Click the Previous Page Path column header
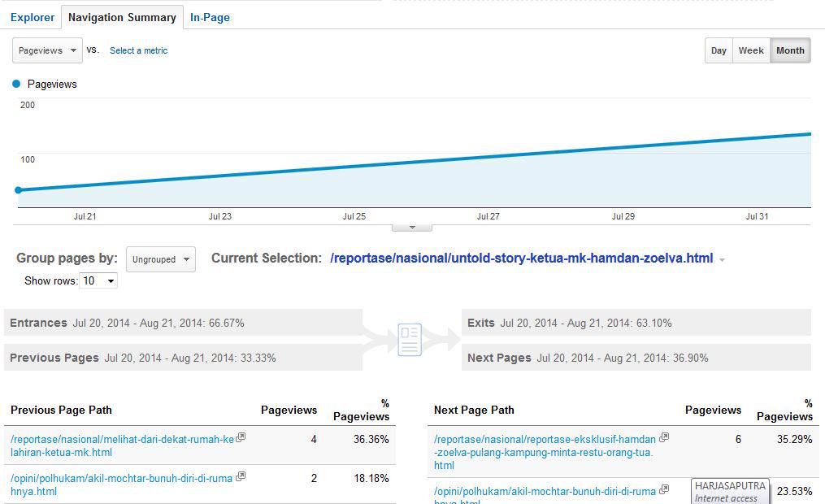This screenshot has width=825, height=504. [x=61, y=410]
